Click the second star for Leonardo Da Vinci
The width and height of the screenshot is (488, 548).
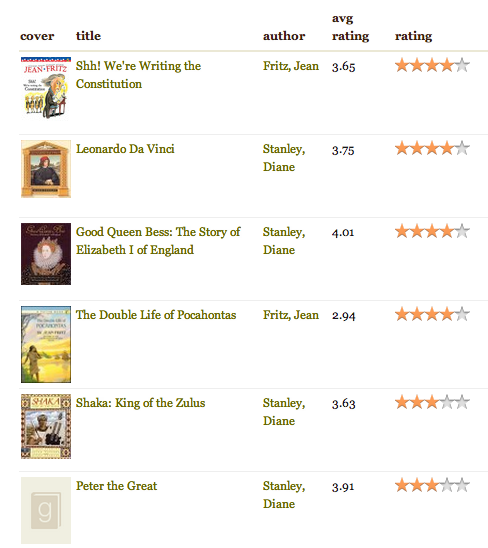(417, 148)
